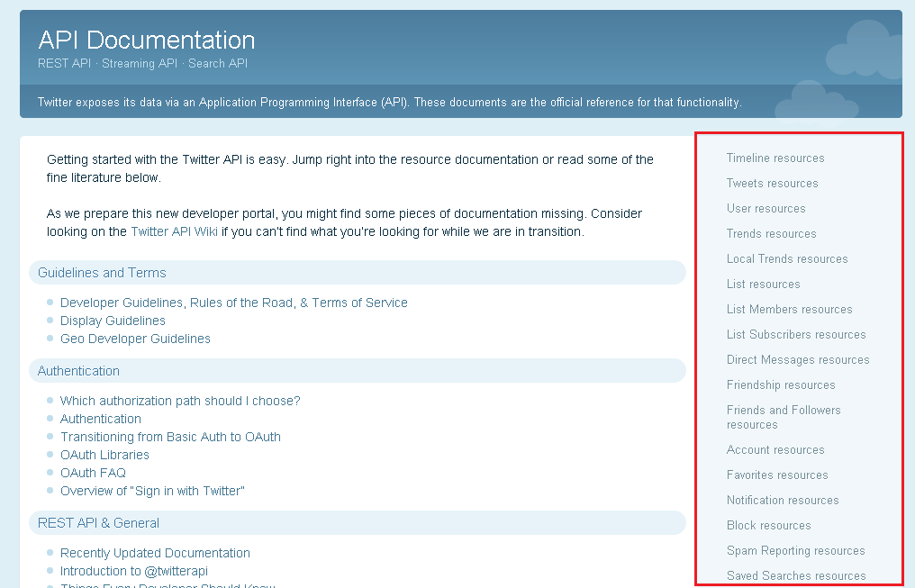Open Overview of "Sign in with Twitter"

tap(152, 492)
